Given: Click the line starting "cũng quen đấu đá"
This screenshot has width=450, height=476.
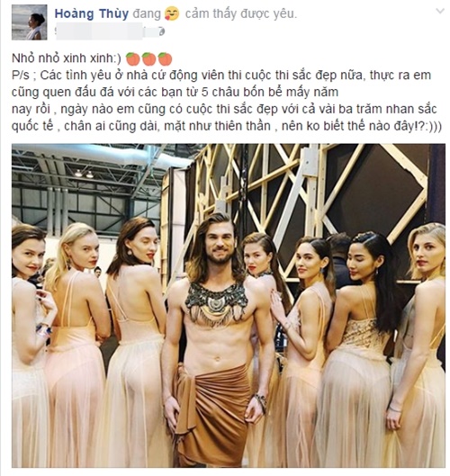Looking at the screenshot, I should pyautogui.click(x=175, y=92).
